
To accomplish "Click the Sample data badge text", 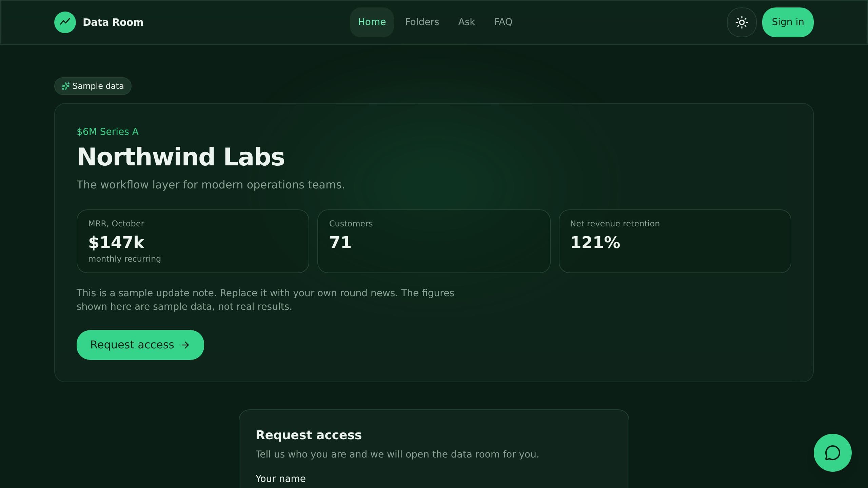I will click(x=98, y=86).
